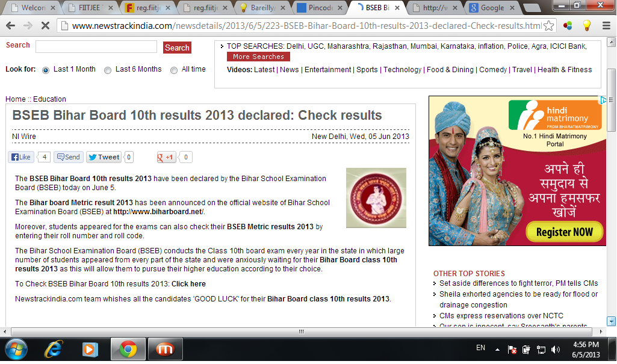Open Internet Explorer from taskbar
The height and width of the screenshot is (364, 617).
click(53, 349)
